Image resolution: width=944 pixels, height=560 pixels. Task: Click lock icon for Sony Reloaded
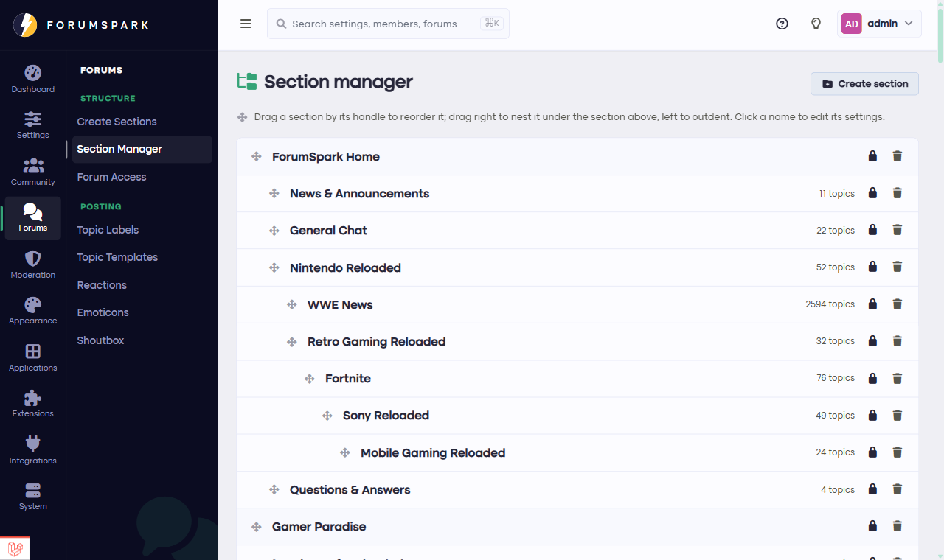872,415
